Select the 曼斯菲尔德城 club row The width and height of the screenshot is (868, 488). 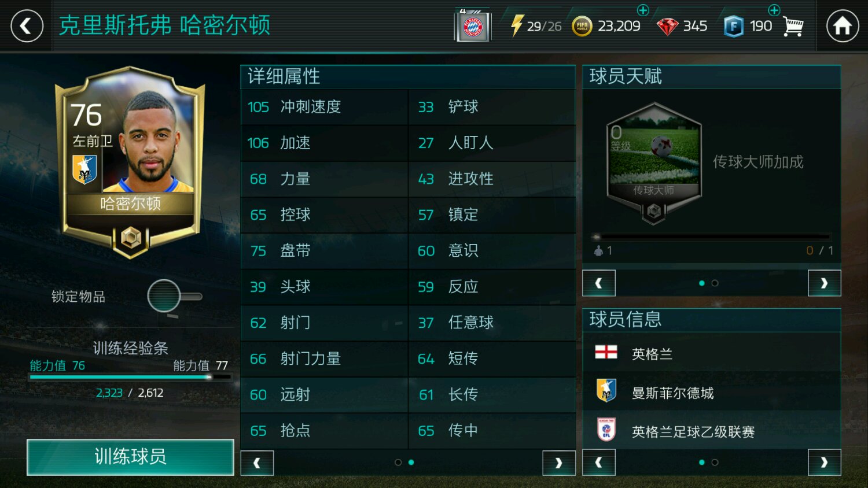(711, 393)
